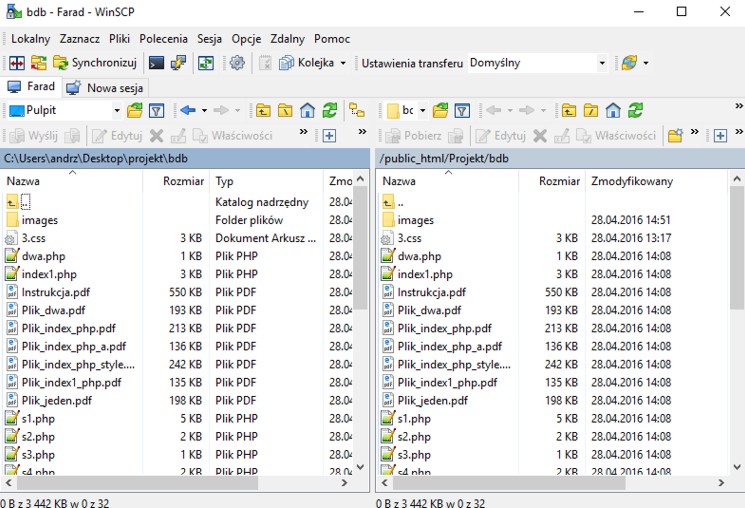Expand local back-arrow history dropdown
This screenshot has width=745, height=508.
[x=204, y=111]
